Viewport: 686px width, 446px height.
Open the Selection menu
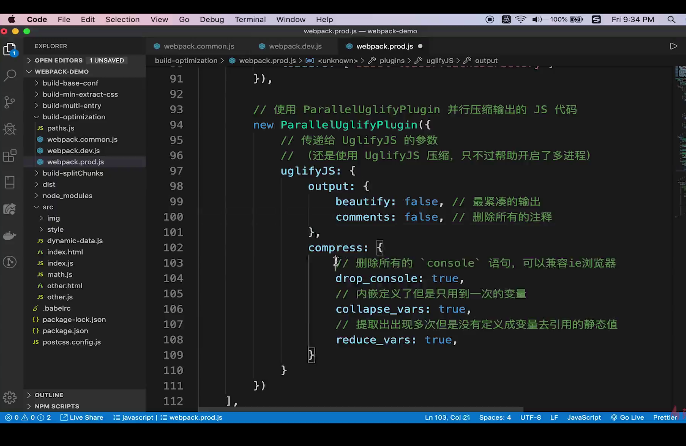122,19
